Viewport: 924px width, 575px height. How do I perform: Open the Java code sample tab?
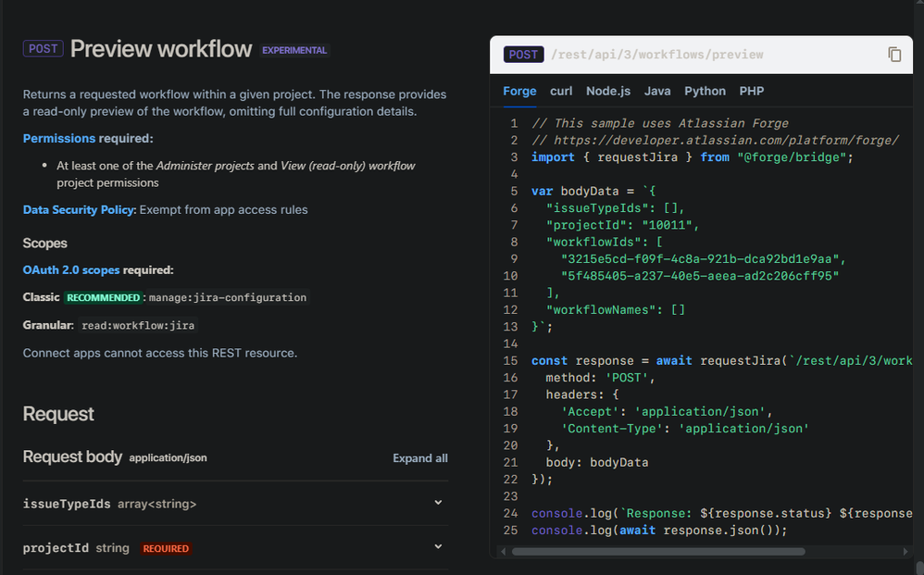[657, 91]
